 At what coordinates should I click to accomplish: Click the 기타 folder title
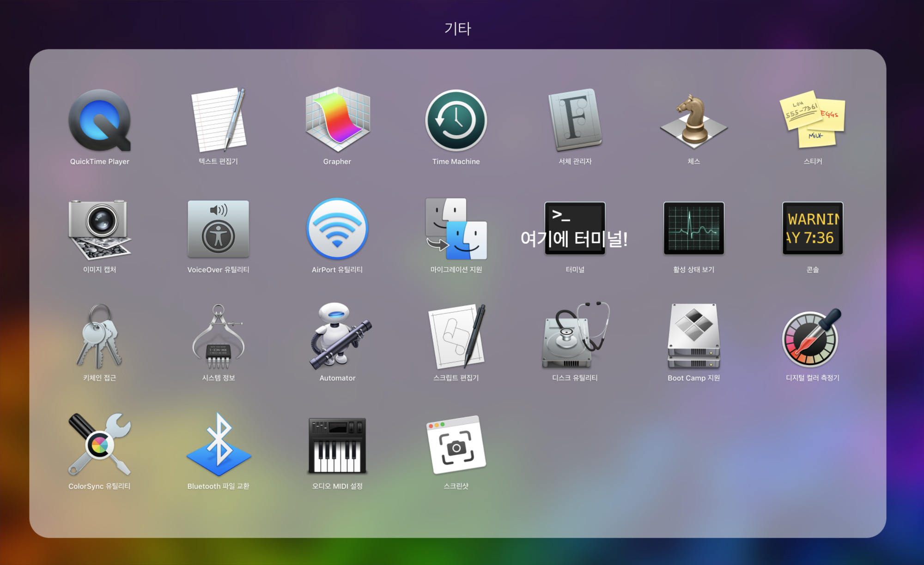tap(457, 29)
